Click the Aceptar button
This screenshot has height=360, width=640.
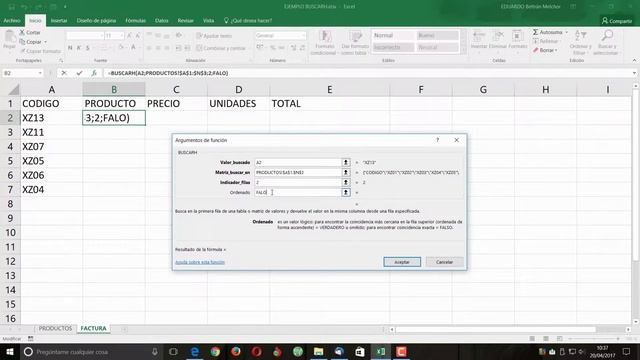402,262
